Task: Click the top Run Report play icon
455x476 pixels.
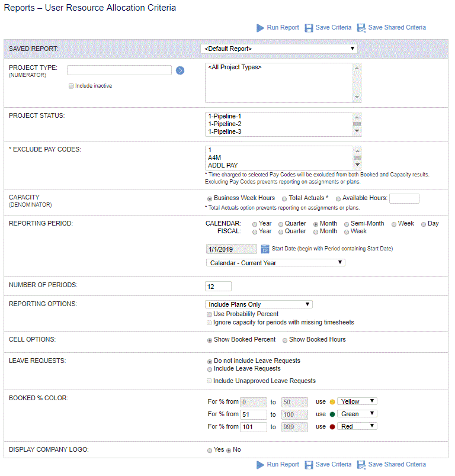Action: (260, 28)
